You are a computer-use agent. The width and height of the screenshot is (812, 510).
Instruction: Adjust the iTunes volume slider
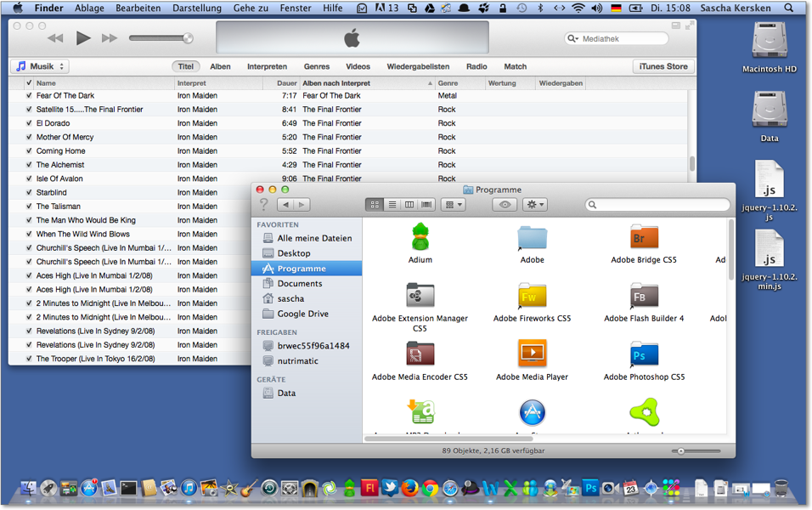(x=161, y=38)
